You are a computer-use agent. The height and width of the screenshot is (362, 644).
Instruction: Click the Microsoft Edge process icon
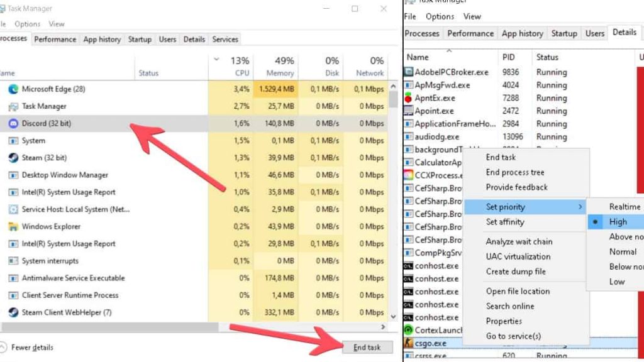tap(13, 89)
